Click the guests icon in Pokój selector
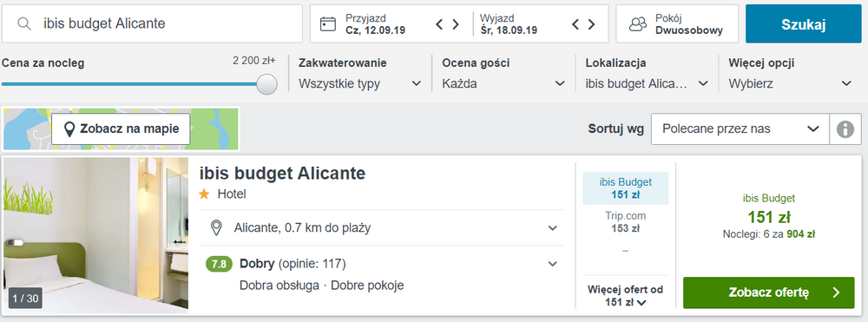The image size is (868, 322). point(638,24)
